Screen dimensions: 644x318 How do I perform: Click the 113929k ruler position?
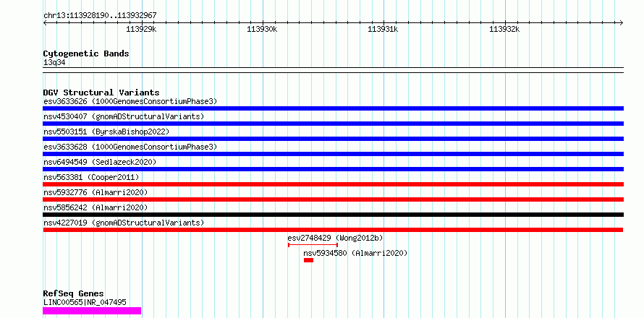pos(141,29)
